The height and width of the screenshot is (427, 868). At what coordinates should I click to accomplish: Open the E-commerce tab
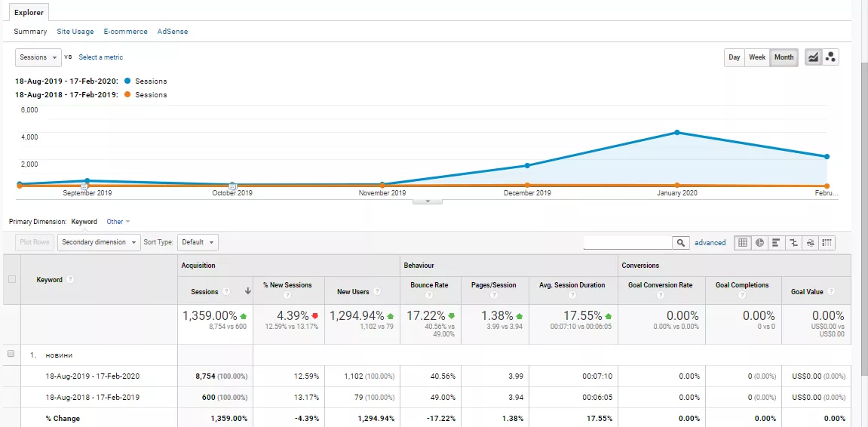tap(126, 32)
